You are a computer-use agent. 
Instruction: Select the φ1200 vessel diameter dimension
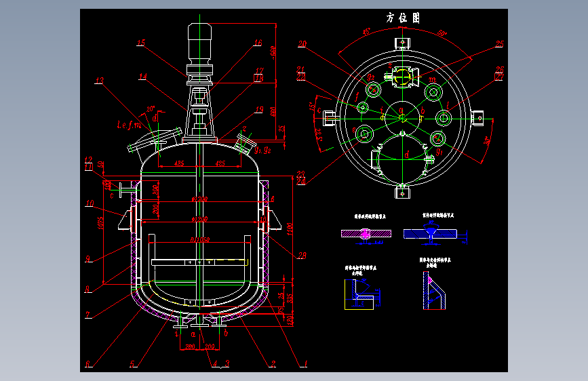(x=199, y=218)
